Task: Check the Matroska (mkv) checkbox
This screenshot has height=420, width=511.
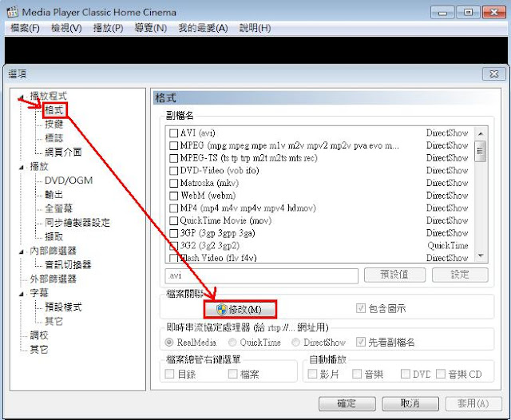Action: 174,183
